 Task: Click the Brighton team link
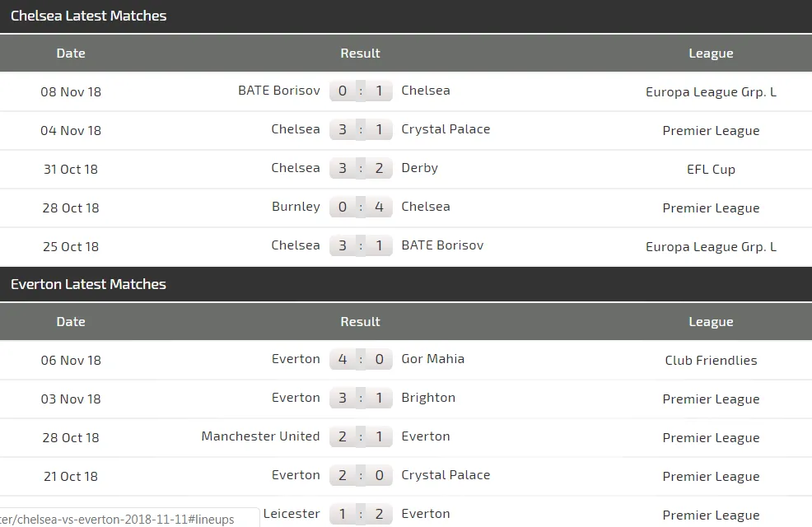(428, 398)
